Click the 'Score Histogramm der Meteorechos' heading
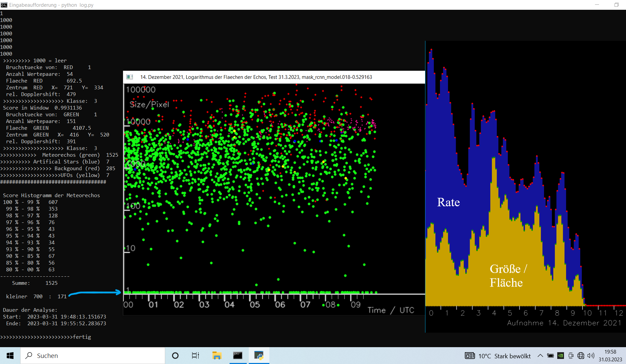 pos(52,195)
